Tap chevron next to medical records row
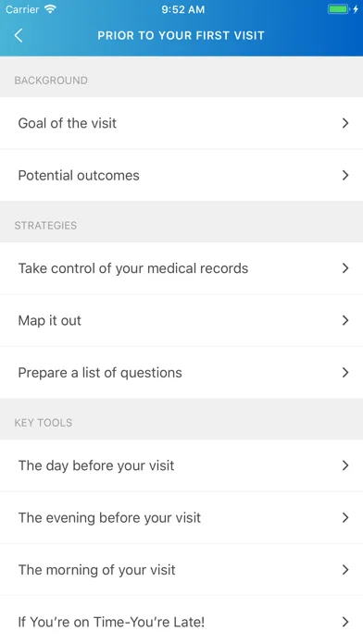The height and width of the screenshot is (644, 363). tap(345, 268)
